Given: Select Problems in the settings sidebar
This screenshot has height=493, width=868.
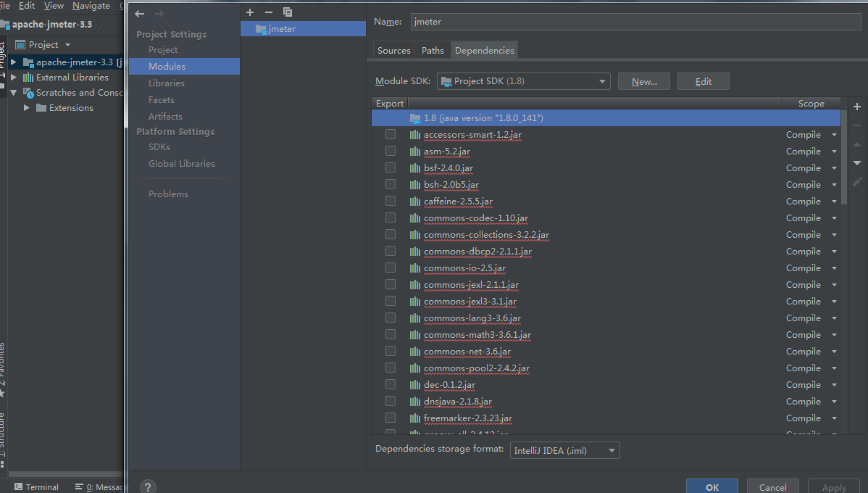Looking at the screenshot, I should pos(168,194).
